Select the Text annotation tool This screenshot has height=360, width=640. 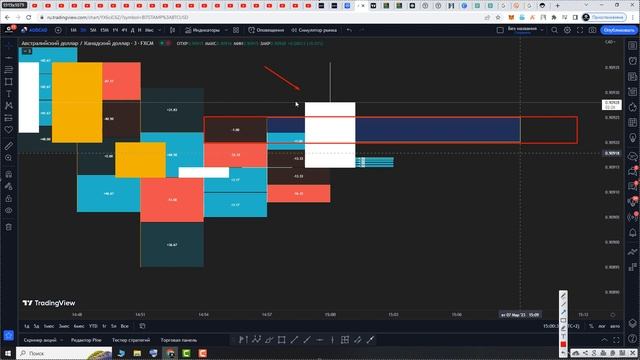pos(9,94)
